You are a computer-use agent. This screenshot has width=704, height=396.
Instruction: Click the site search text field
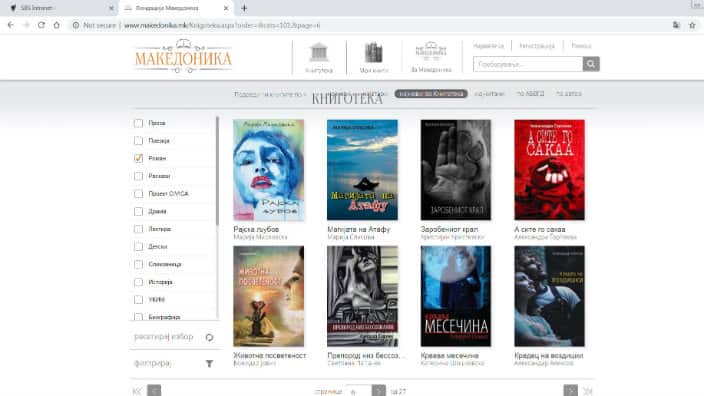click(x=528, y=64)
